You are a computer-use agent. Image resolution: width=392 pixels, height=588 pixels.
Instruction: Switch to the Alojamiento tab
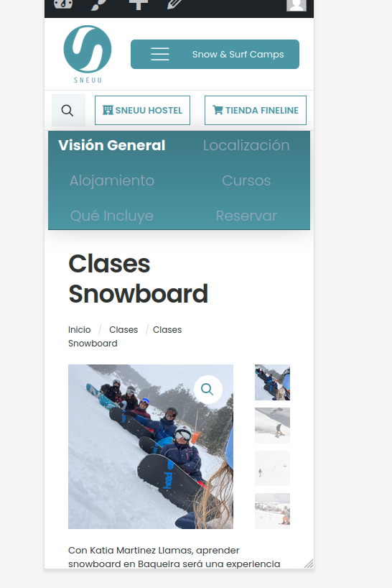pyautogui.click(x=111, y=180)
